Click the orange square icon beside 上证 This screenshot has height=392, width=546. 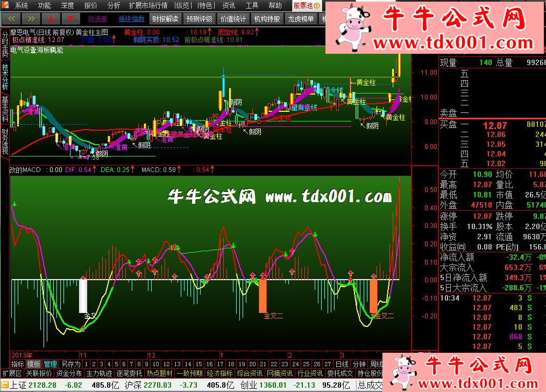4,385
